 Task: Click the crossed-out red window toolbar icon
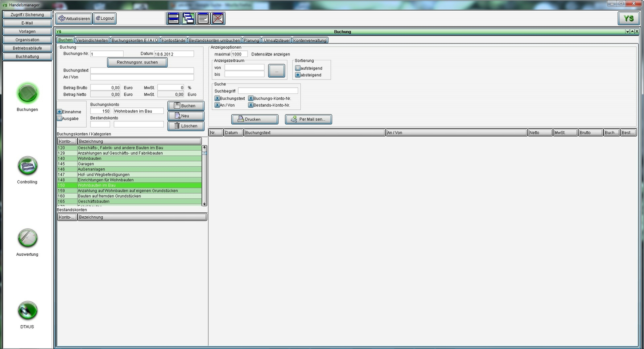point(218,18)
